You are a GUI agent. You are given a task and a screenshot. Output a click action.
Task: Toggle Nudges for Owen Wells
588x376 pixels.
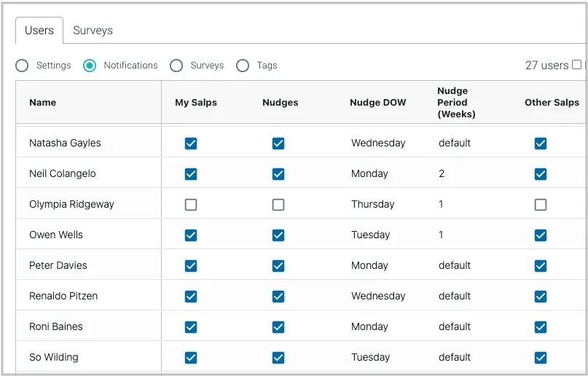coord(278,235)
